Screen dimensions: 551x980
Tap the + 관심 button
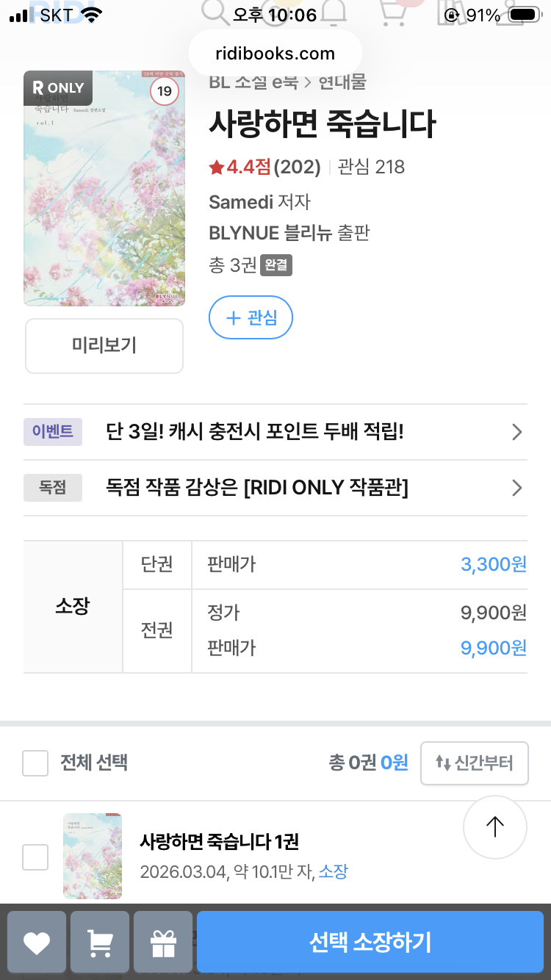251,317
